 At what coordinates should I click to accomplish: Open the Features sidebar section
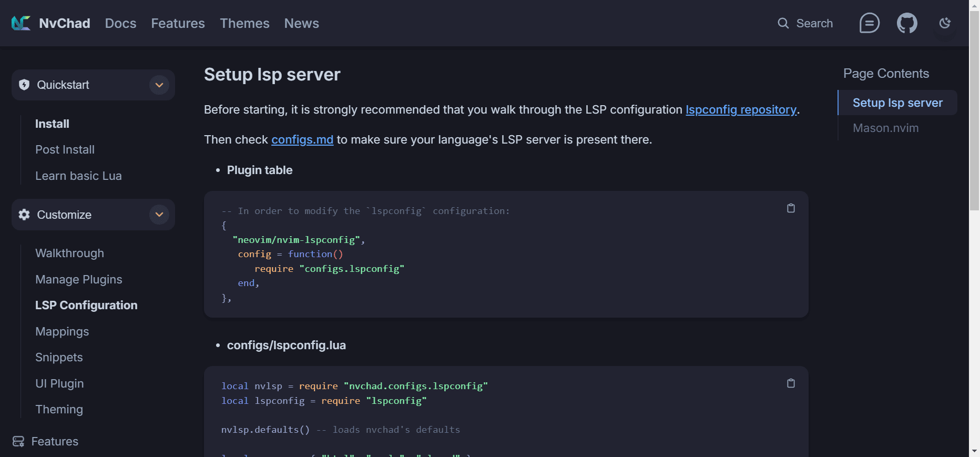55,441
